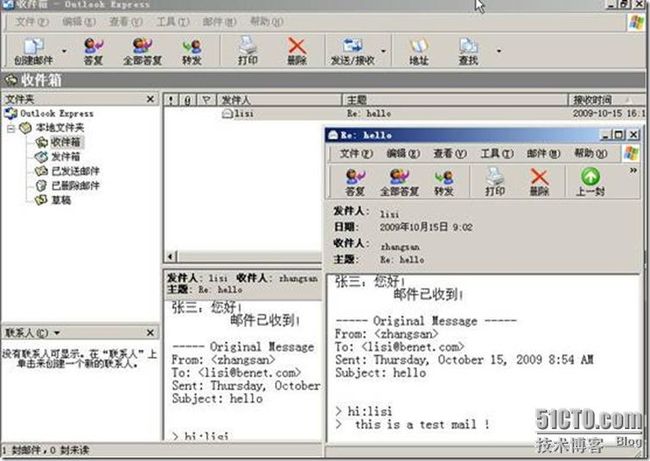Open Message (邮件) menu in main window
Screen dimensions: 650x461
point(219,22)
